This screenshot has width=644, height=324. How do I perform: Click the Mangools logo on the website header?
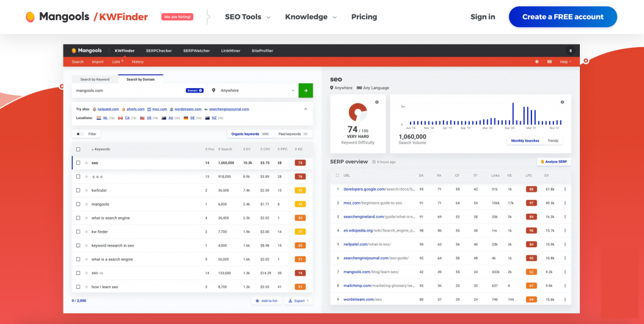pos(57,17)
